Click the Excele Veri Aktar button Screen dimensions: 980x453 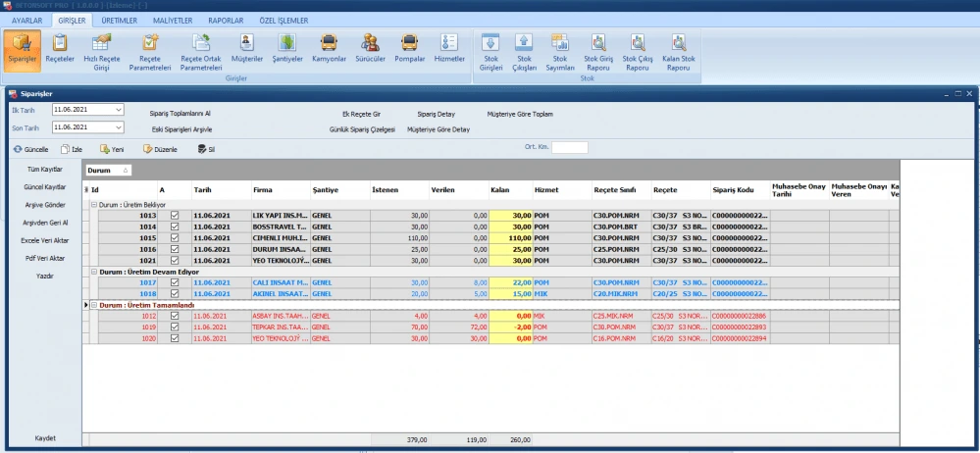[x=43, y=240]
